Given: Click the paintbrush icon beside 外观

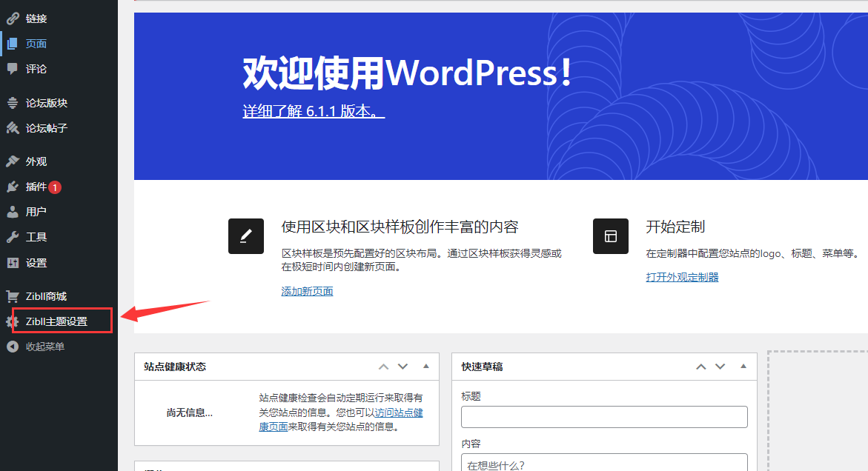Looking at the screenshot, I should point(13,161).
